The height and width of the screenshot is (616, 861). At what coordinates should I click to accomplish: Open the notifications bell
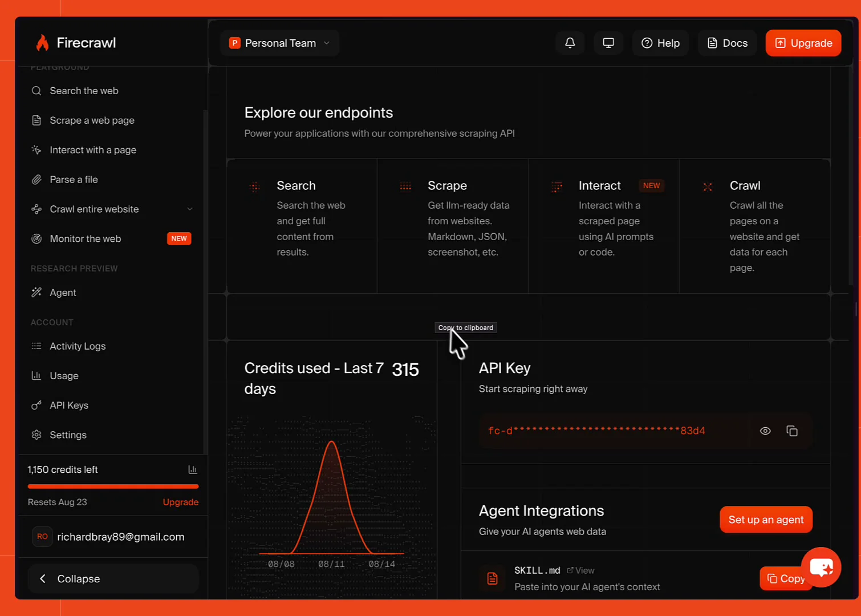(570, 43)
